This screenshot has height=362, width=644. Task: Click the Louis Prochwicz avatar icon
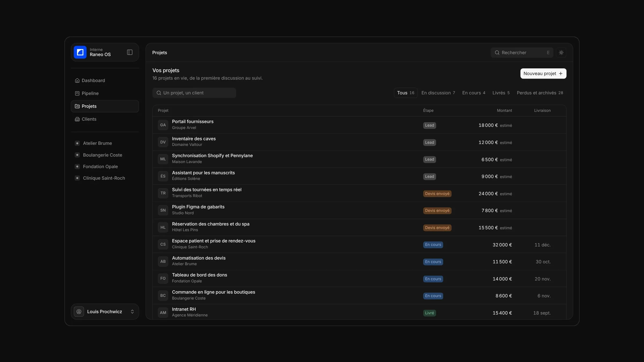(79, 312)
